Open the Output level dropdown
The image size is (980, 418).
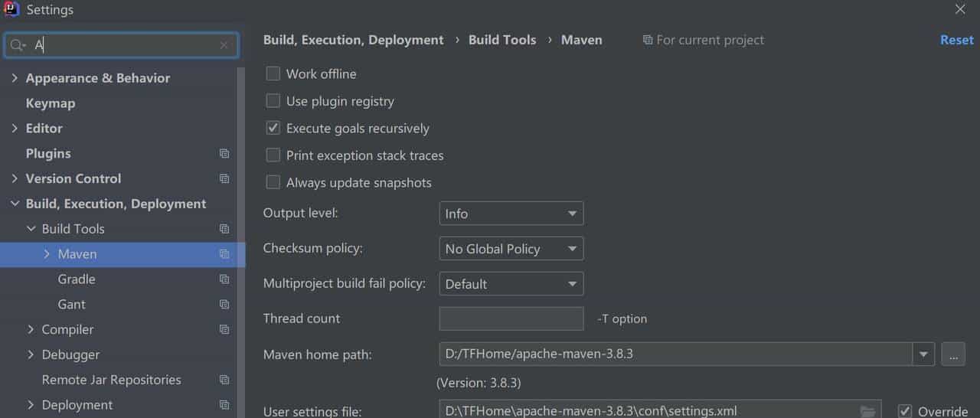click(x=511, y=214)
